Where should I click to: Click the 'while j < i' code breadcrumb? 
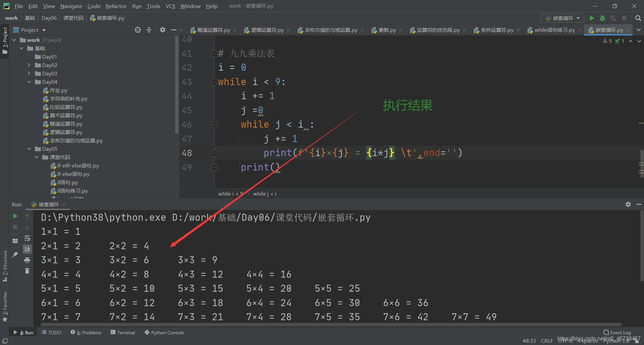265,194
